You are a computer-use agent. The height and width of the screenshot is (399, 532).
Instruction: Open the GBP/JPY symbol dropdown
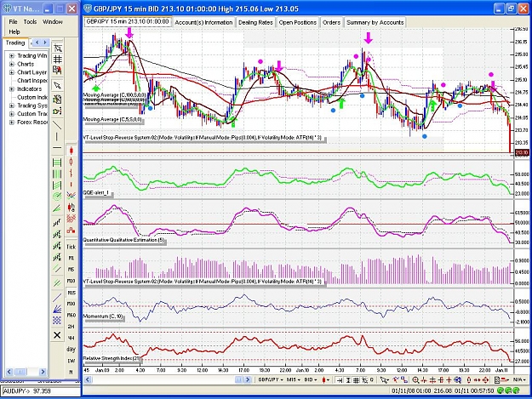(270, 379)
